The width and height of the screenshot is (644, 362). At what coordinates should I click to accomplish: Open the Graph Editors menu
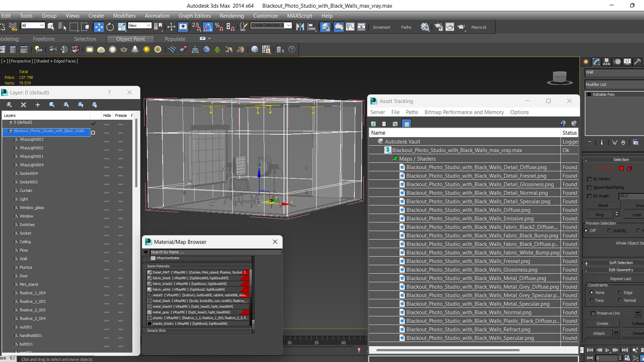point(195,16)
